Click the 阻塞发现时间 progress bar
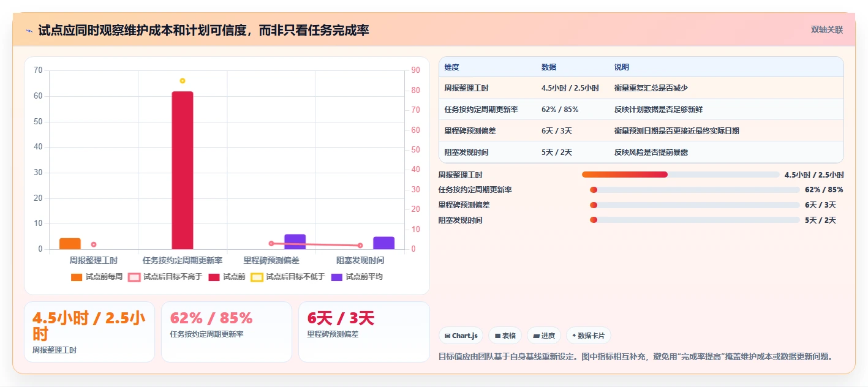Viewport: 868px width, 387px height. (x=695, y=220)
